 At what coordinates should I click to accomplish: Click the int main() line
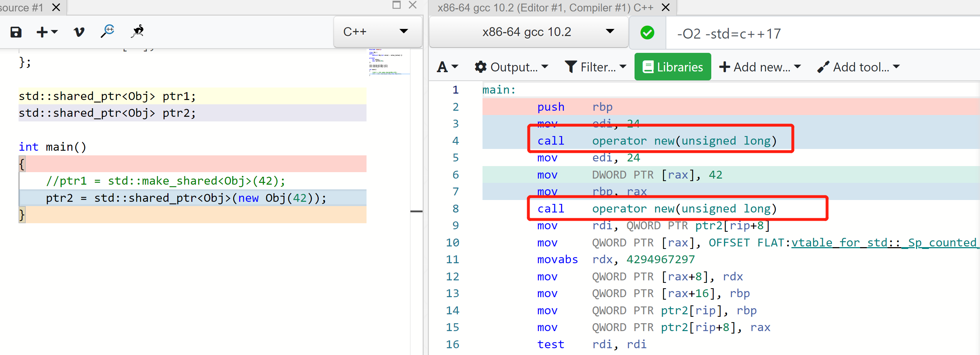click(x=52, y=147)
